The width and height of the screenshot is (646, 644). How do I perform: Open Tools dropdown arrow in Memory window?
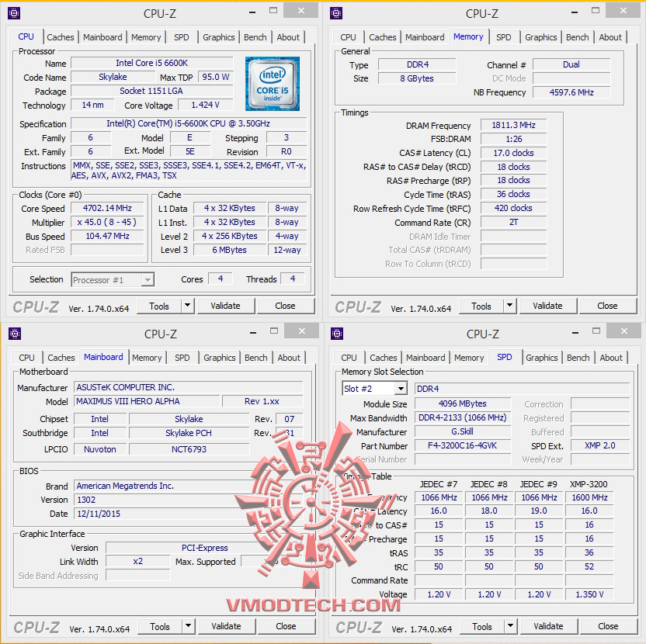[x=509, y=306]
